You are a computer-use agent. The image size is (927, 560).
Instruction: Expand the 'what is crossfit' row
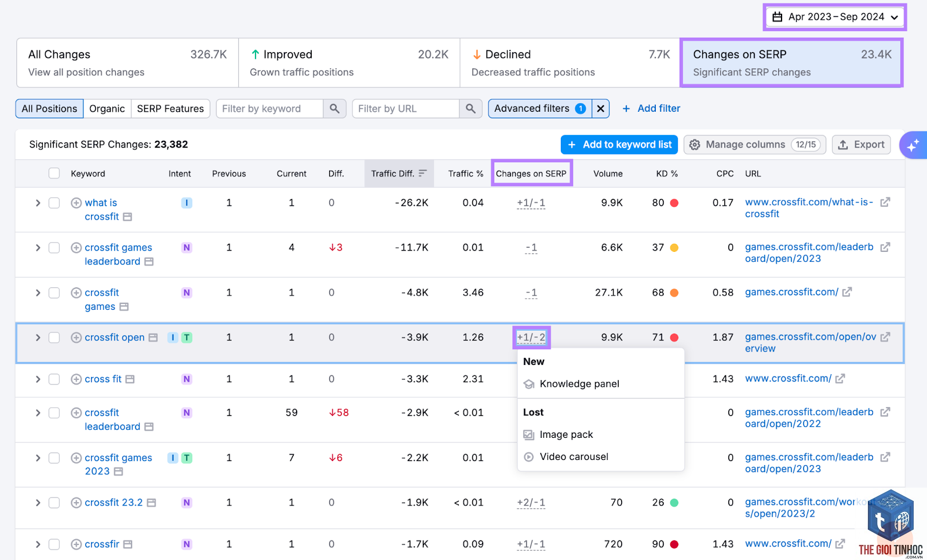click(x=38, y=203)
